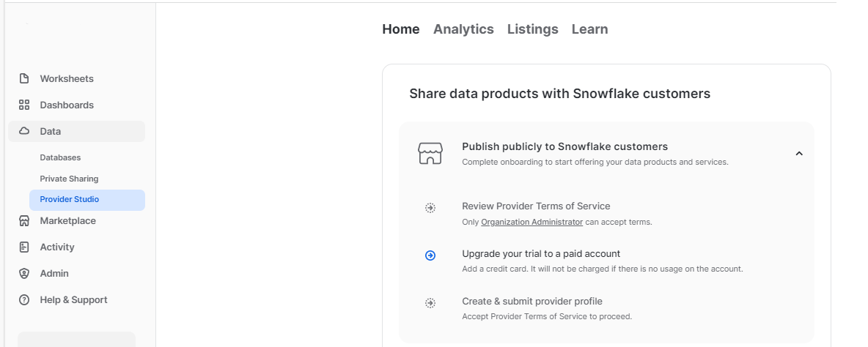Click the Activity list icon
Screen dimensions: 868x347
pyautogui.click(x=24, y=247)
